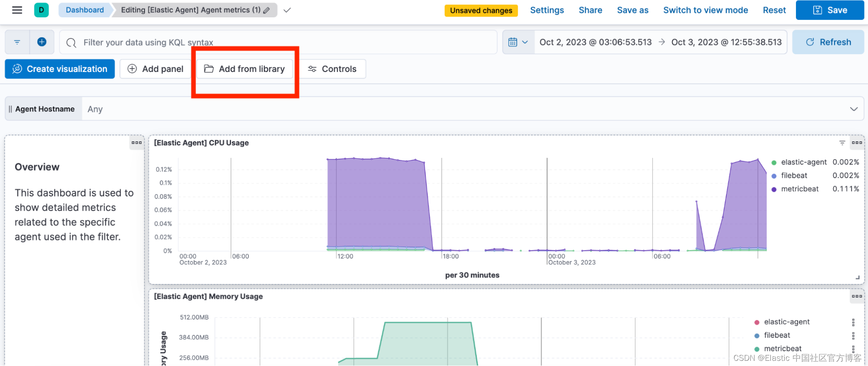Viewport: 868px width, 366px height.
Task: Click the CPU Usage panel filter icon
Action: pyautogui.click(x=842, y=143)
